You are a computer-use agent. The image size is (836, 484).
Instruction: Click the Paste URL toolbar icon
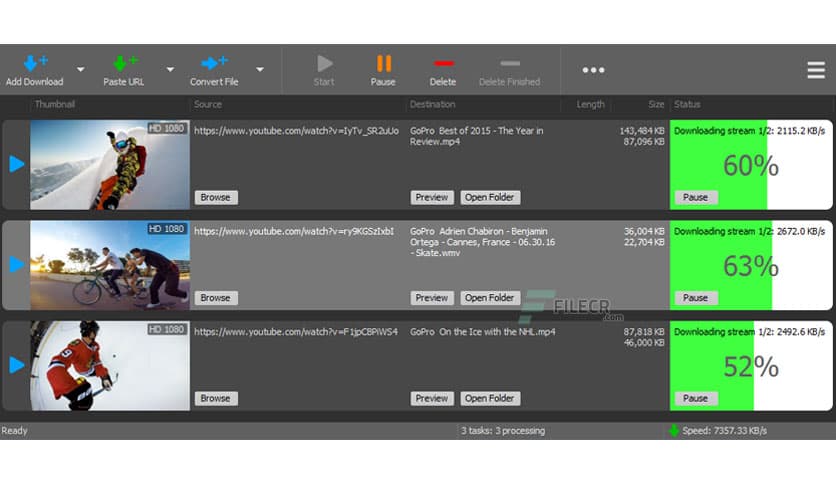click(x=125, y=63)
